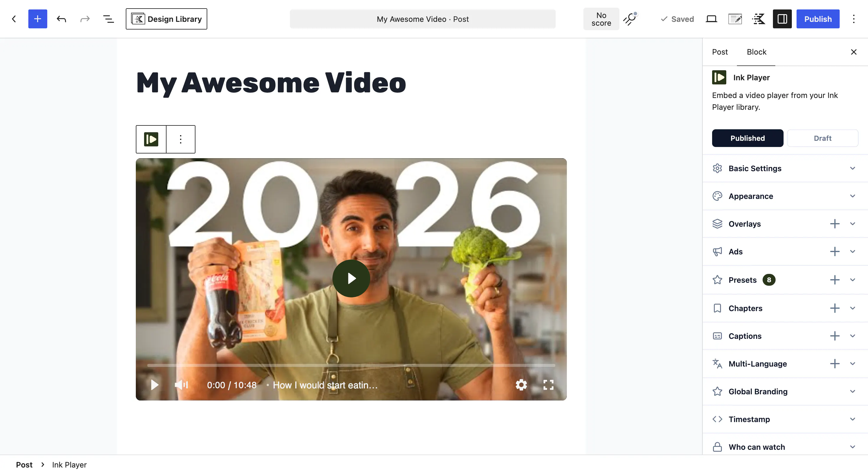Screen dimensions: 868x474
Task: Click the Ink Player block icon in the sidebar
Action: pos(719,78)
